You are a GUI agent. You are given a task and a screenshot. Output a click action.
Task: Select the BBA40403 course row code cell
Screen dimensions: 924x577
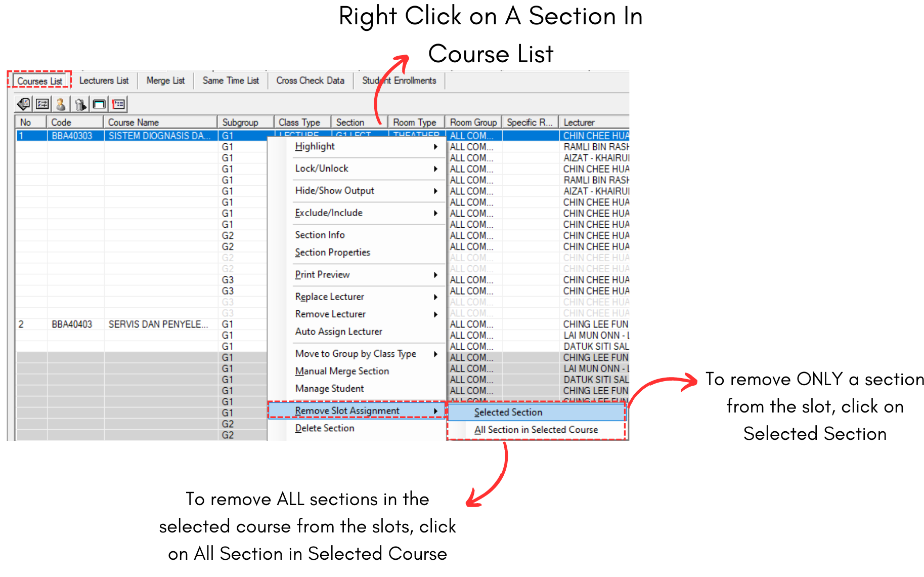(x=72, y=324)
